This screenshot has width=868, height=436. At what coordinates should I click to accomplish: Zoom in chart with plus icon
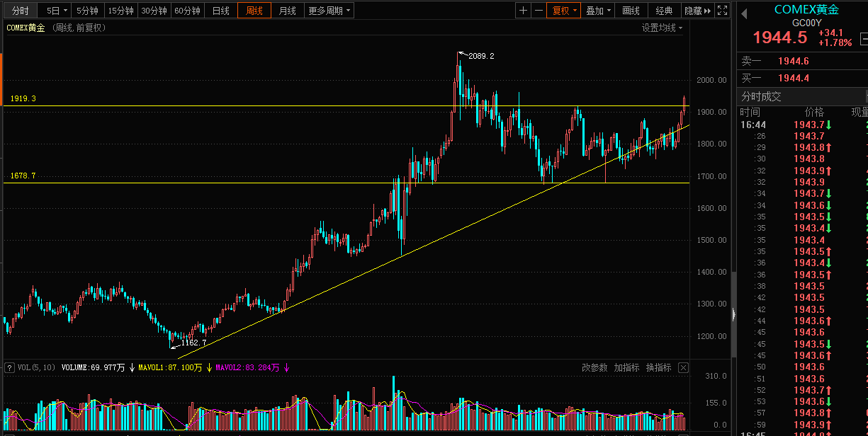point(523,11)
